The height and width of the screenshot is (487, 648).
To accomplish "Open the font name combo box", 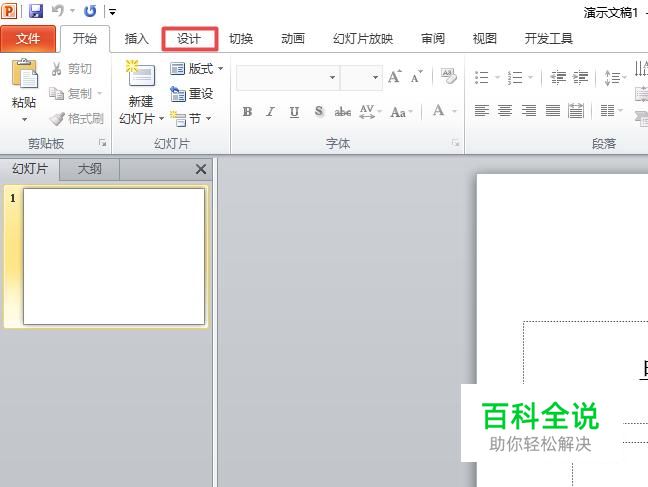I will click(288, 77).
